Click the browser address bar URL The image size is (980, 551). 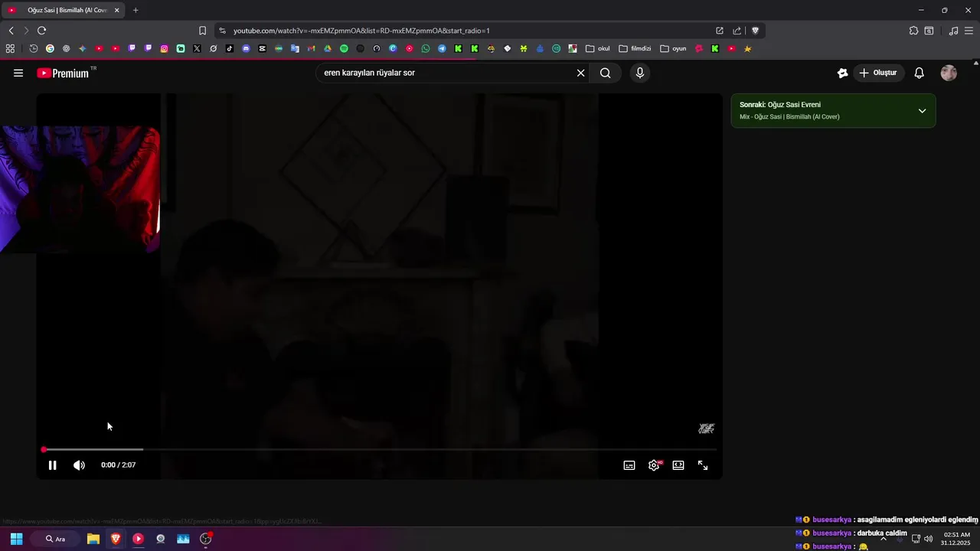(361, 31)
